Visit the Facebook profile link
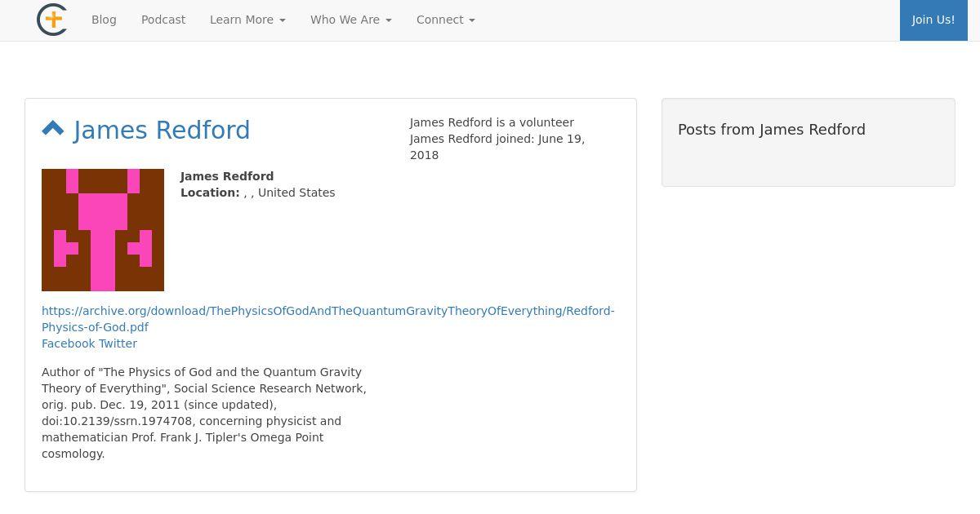This screenshot has width=980, height=514. tap(69, 343)
